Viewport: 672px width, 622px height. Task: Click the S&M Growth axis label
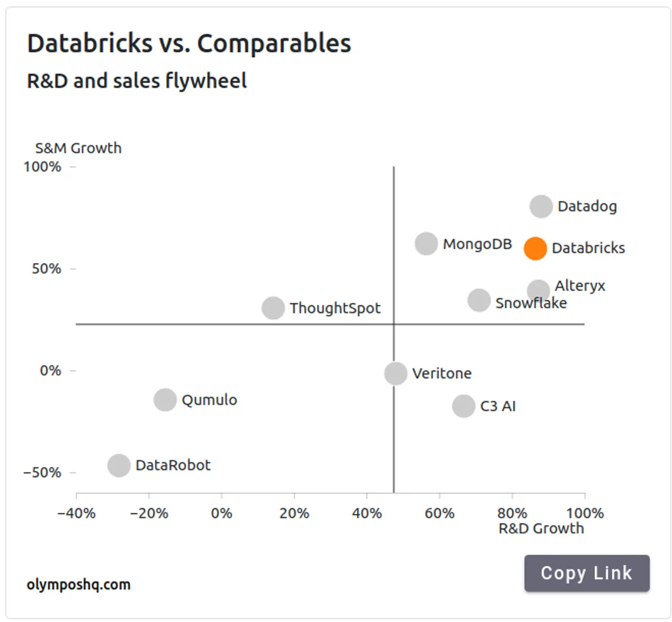point(78,148)
